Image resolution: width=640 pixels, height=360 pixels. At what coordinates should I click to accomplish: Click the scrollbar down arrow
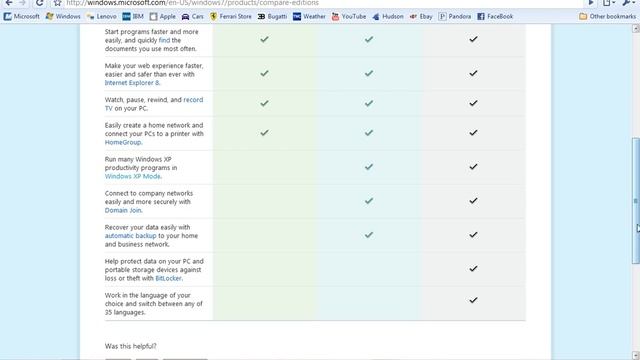coord(636,356)
